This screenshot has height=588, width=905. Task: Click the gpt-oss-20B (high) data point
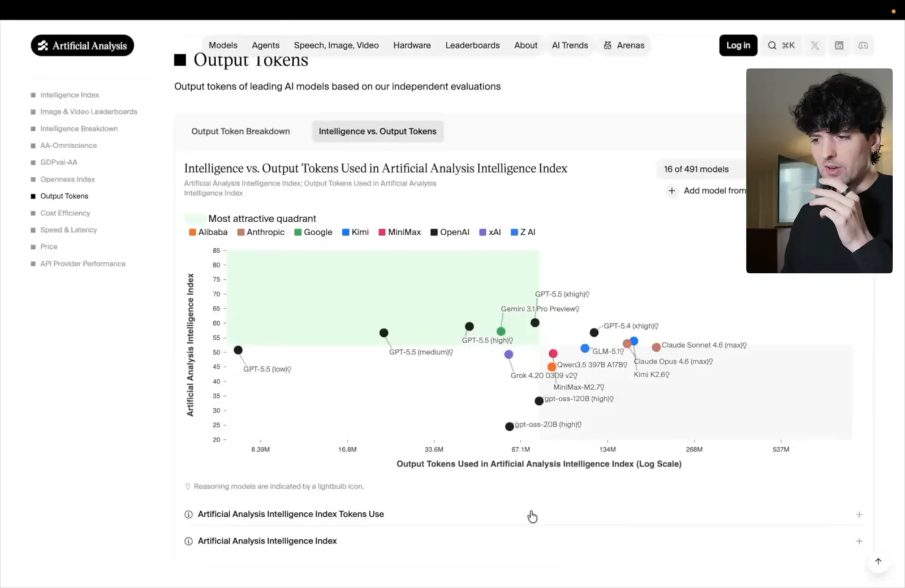510,426
